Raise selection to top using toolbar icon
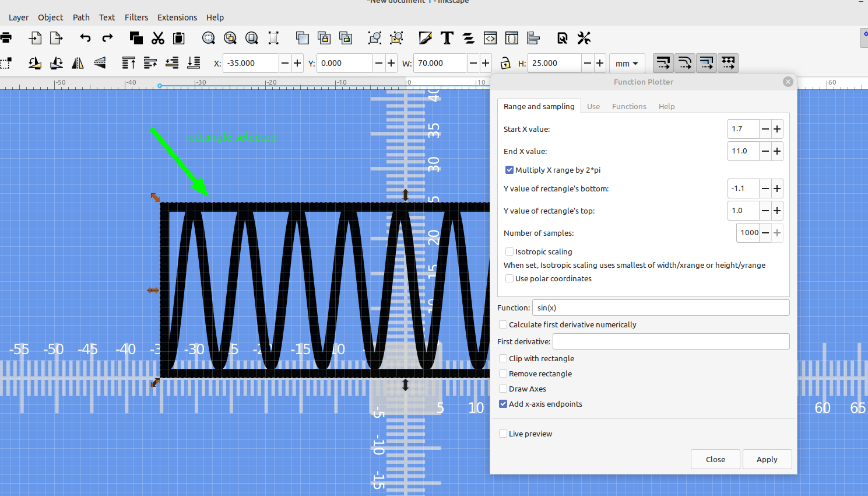Viewport: 868px width, 496px height. coord(129,63)
